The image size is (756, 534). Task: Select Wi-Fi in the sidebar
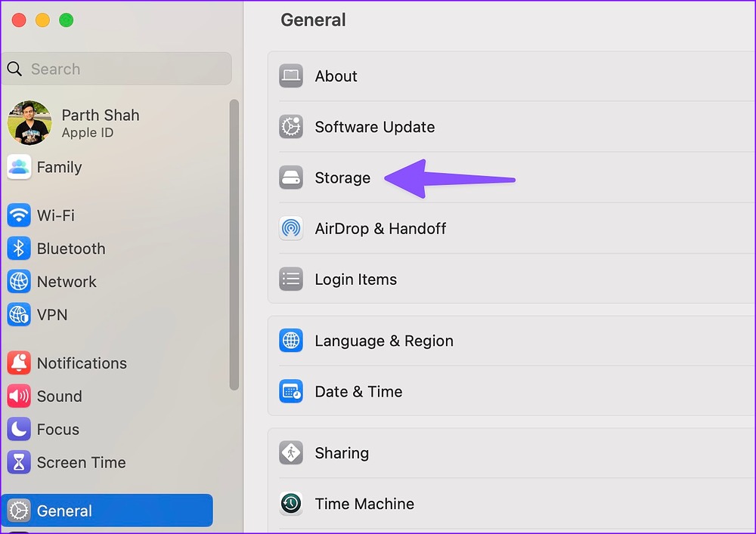click(x=55, y=215)
